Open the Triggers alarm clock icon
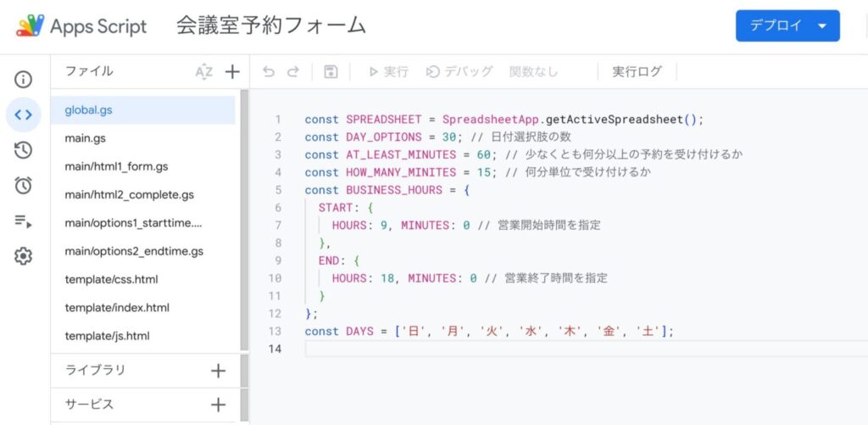 [23, 186]
